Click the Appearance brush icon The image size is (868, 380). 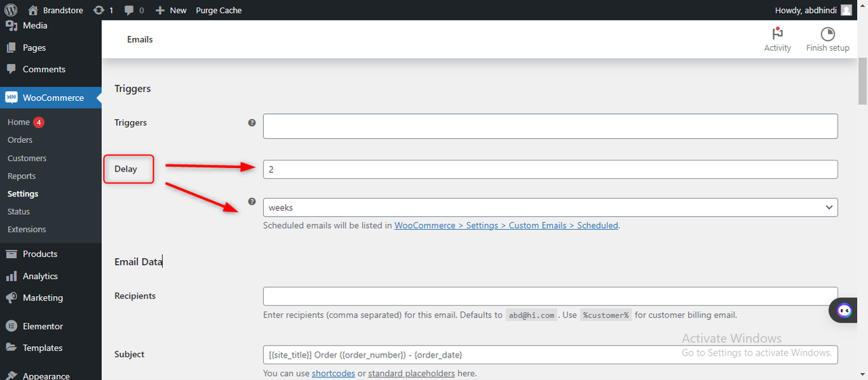(11, 375)
